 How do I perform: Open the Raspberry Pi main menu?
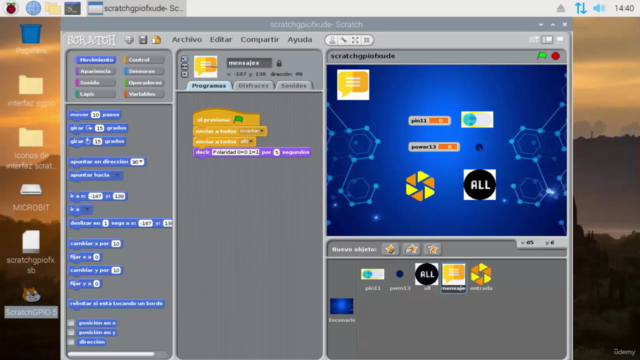[11, 8]
